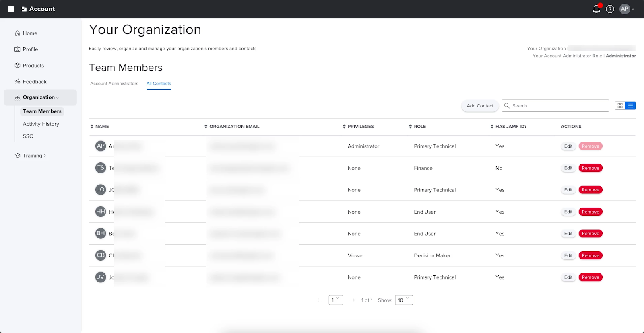Edit the CB Decision Maker contact
644x333 pixels.
568,255
